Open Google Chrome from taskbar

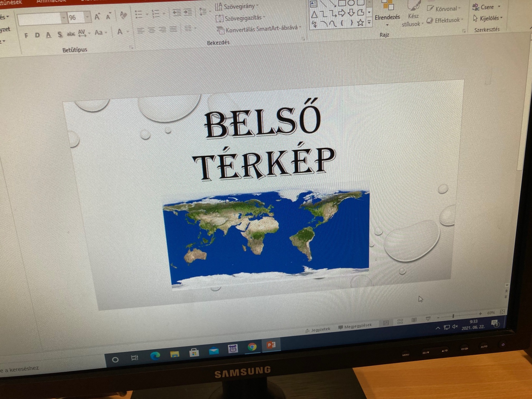pos(252,347)
